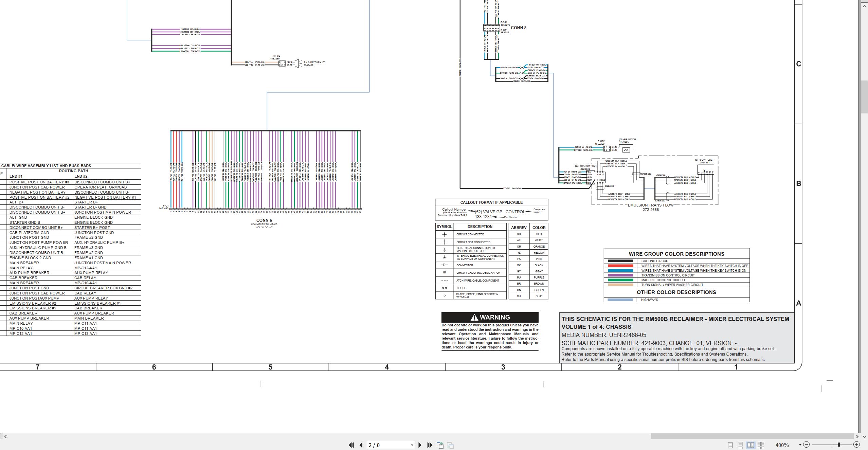Click the HIGHWAYS light blue swatch

click(620, 300)
